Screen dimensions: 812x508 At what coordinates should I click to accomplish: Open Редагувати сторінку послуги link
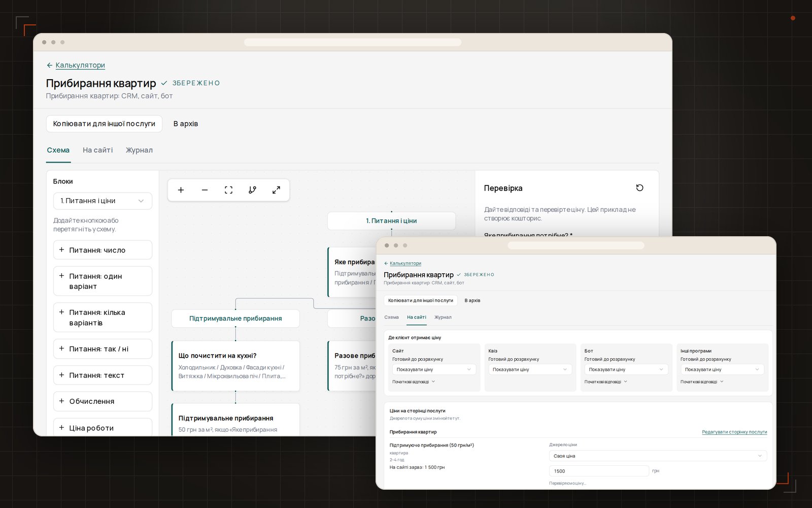coord(734,432)
